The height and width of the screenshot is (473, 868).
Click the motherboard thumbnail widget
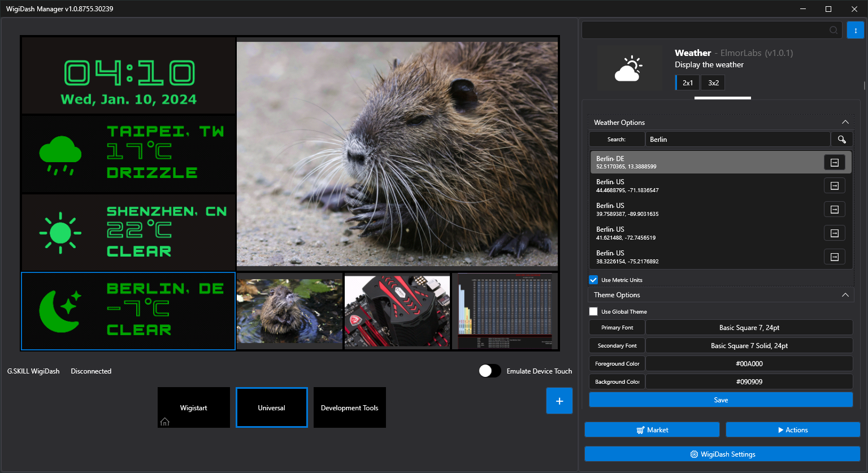[397, 311]
